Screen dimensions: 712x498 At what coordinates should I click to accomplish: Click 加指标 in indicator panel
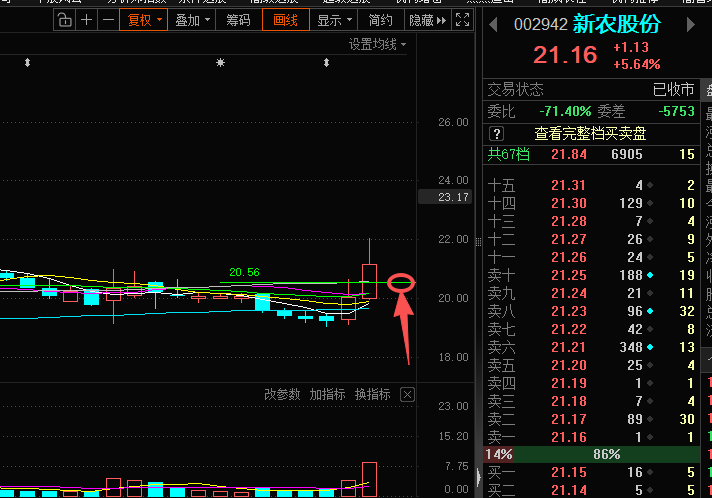pyautogui.click(x=327, y=394)
